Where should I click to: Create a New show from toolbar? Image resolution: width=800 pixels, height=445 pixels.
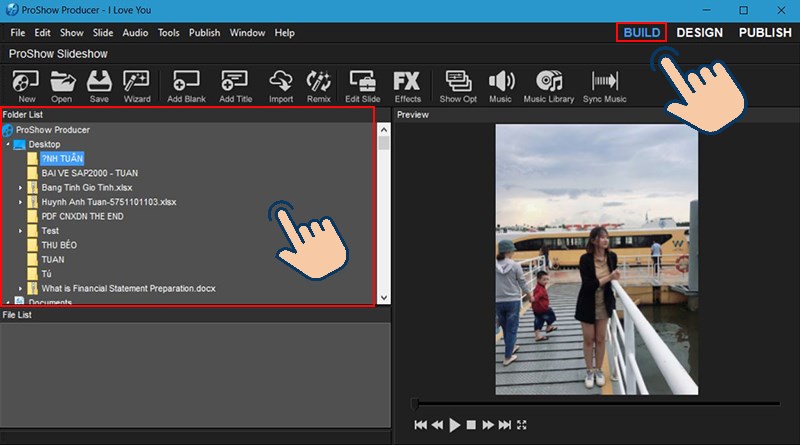[x=26, y=87]
